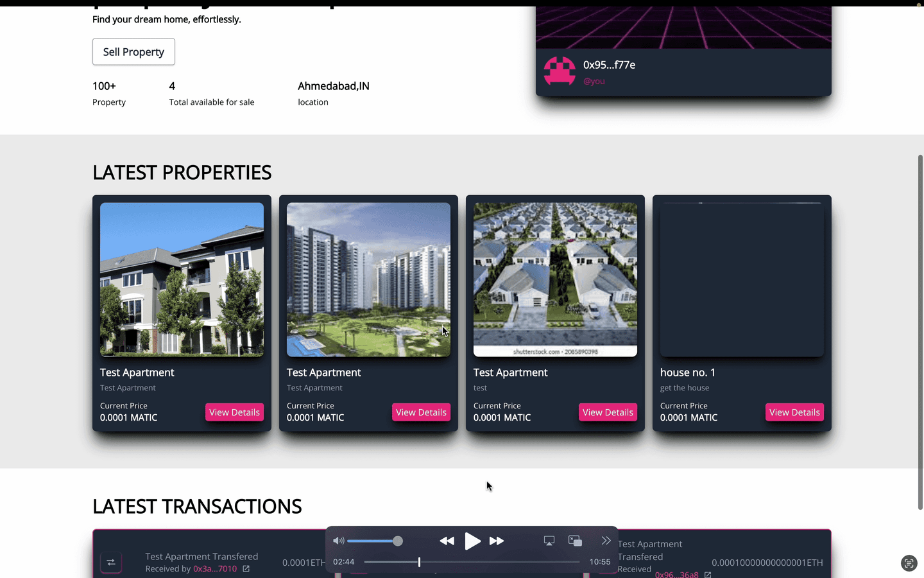Viewport: 924px width, 578px height.
Task: Click 'get the house' description text
Action: coord(685,388)
